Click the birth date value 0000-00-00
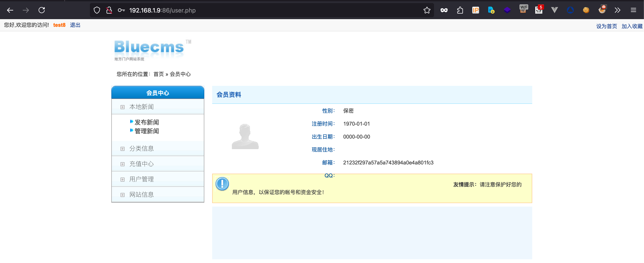The image size is (644, 263). 356,137
